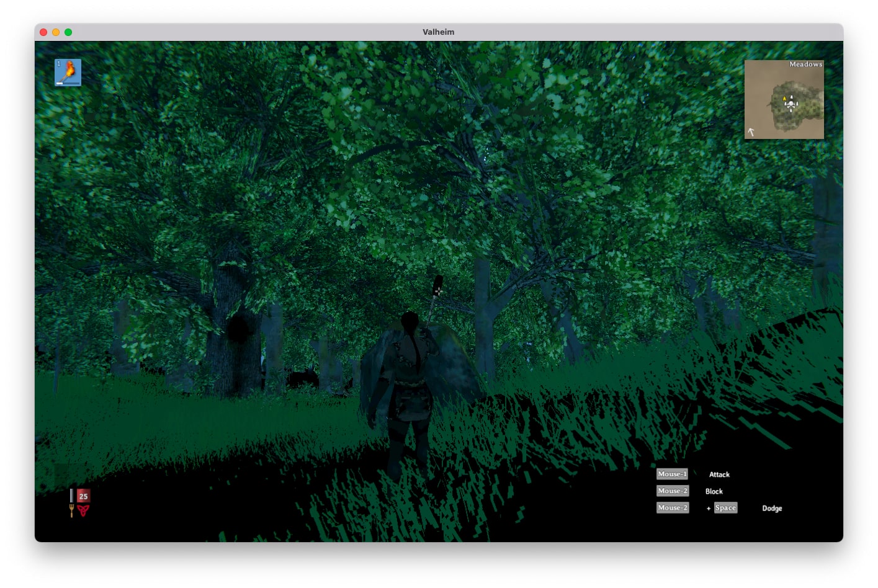Click the Attack hint label
Viewport: 878px width, 588px height.
tap(719, 474)
